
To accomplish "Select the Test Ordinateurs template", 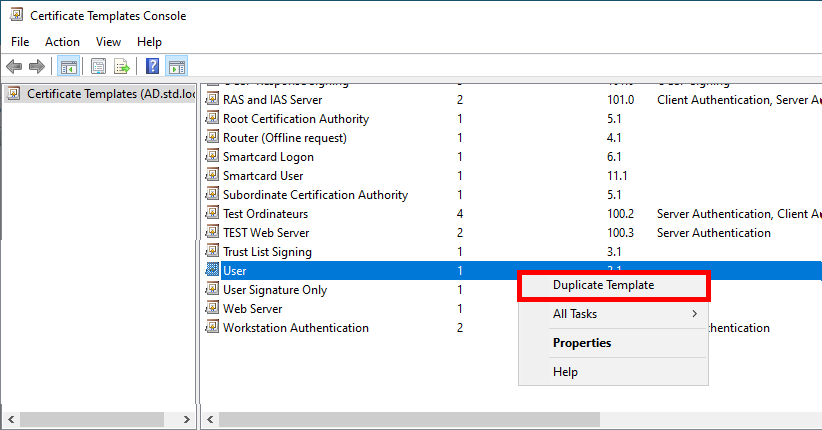I will (266, 213).
